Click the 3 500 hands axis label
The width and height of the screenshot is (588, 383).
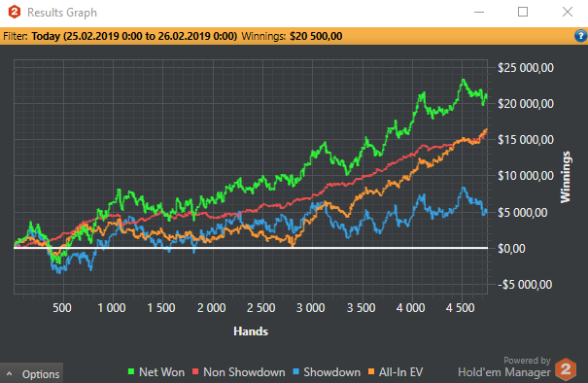point(361,308)
